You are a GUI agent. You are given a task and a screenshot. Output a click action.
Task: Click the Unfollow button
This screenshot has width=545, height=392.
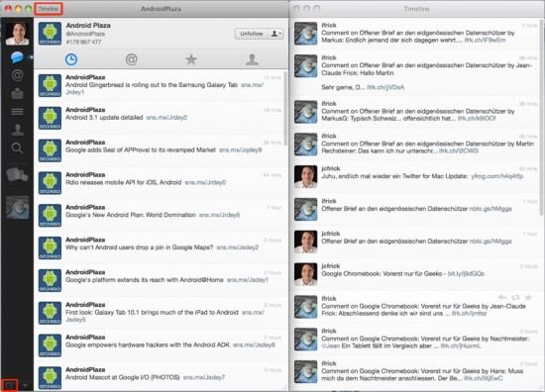coord(252,34)
